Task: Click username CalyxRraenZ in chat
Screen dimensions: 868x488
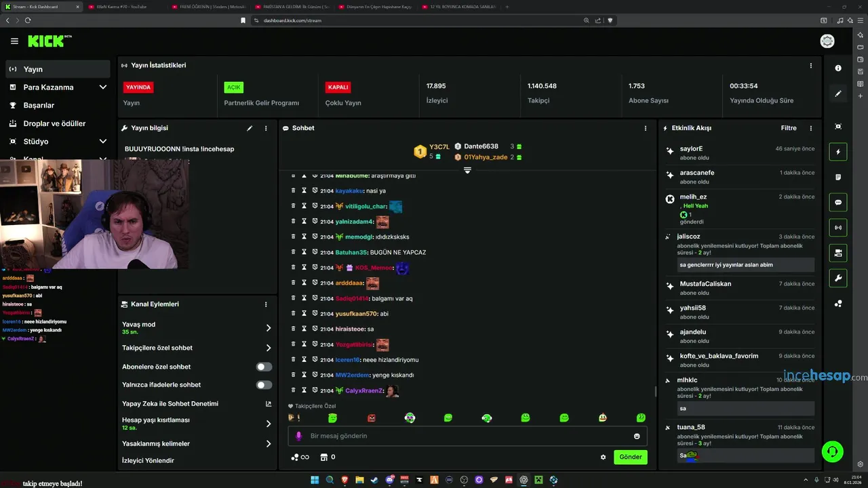Action: click(x=364, y=390)
